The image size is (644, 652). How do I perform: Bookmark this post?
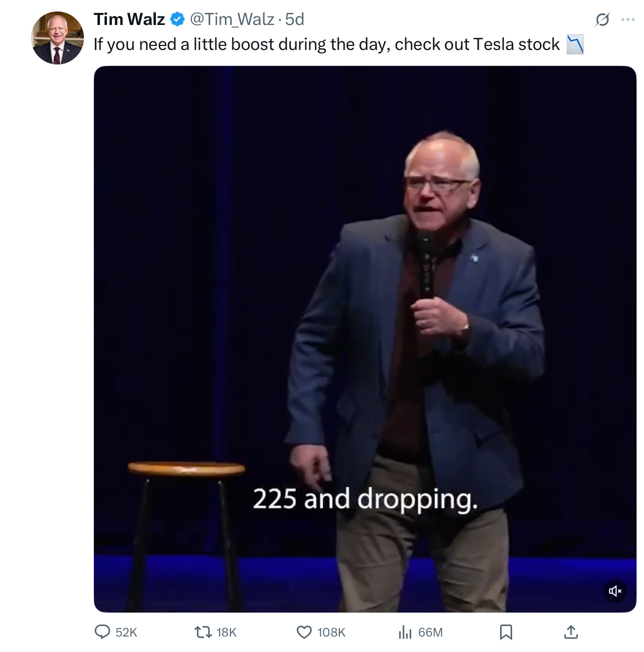(506, 632)
